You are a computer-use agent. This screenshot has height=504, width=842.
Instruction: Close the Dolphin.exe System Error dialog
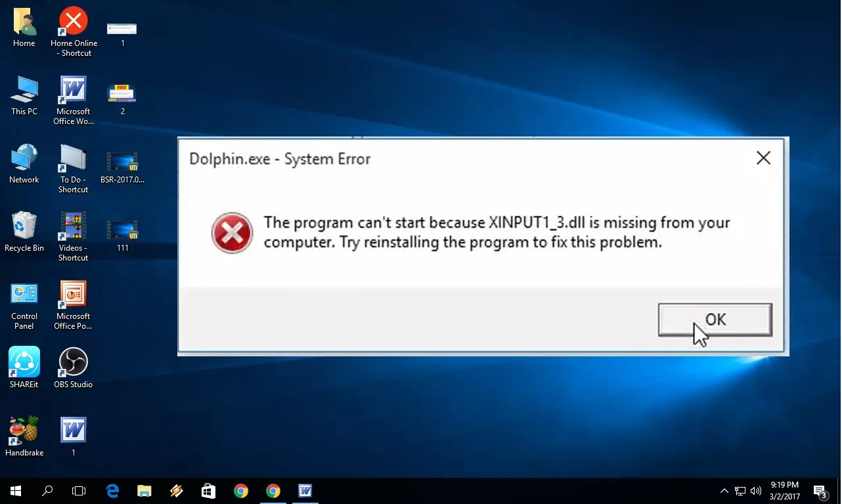click(763, 158)
